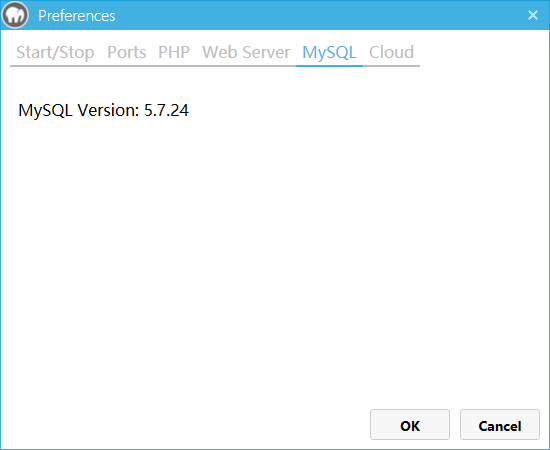Dismiss the dialog with Cancel

click(500, 424)
